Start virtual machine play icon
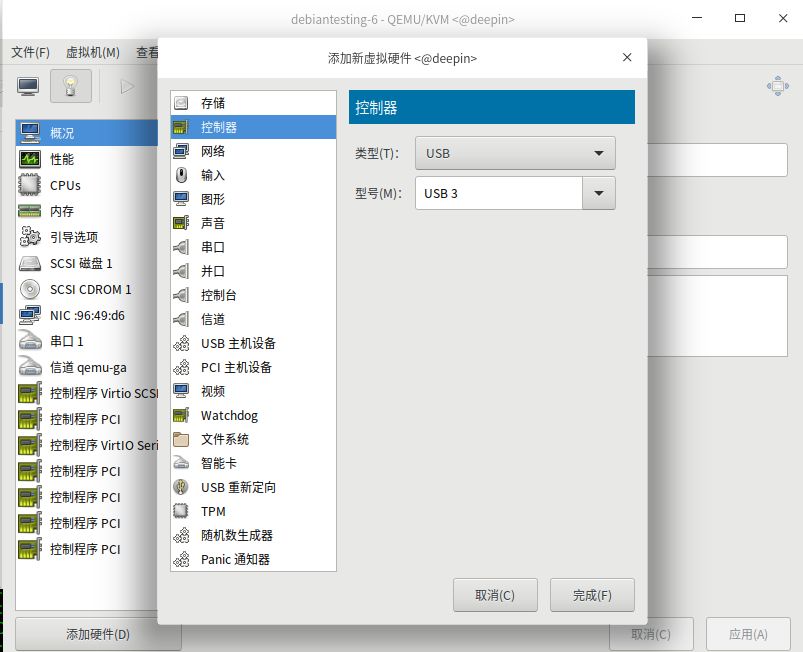This screenshot has width=803, height=652. (x=127, y=86)
